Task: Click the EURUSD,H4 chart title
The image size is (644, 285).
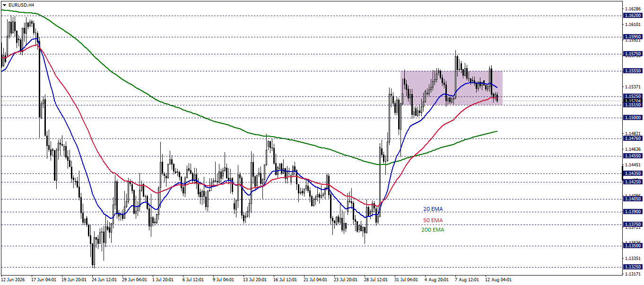Action: pos(21,5)
